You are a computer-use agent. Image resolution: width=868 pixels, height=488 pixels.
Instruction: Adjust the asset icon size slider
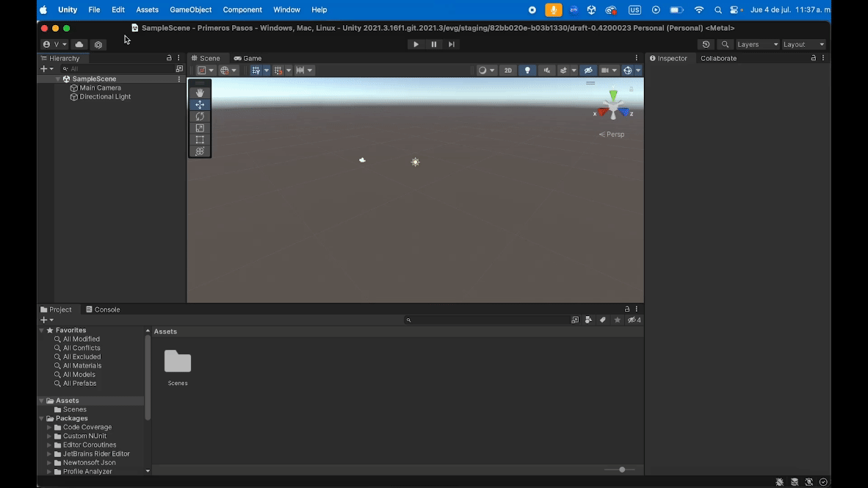point(621,470)
